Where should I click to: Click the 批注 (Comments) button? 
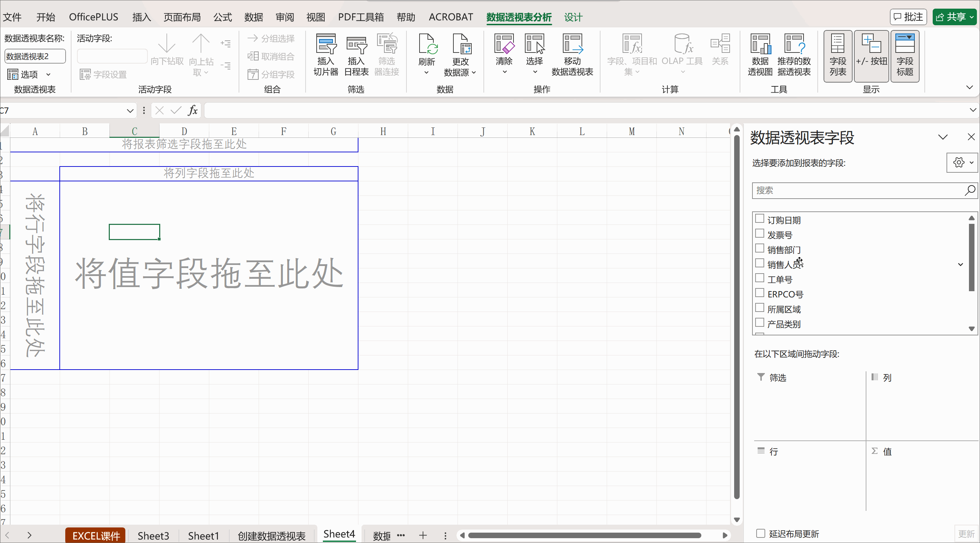click(908, 17)
